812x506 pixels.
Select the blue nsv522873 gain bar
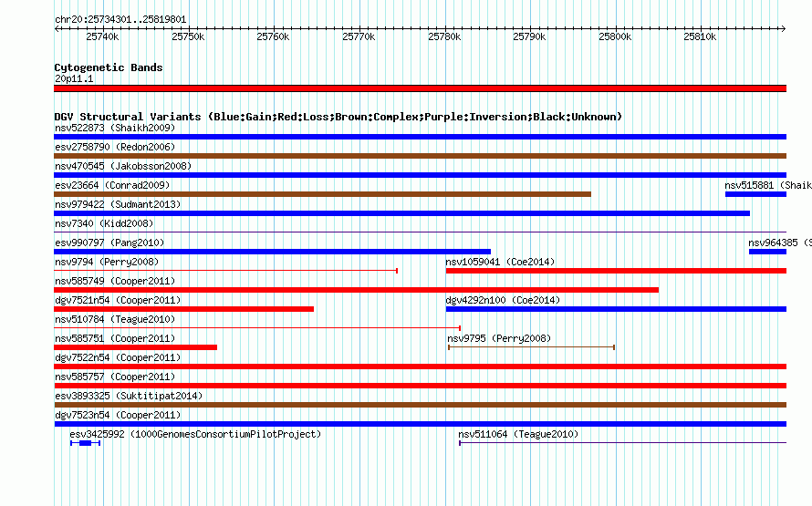click(x=420, y=137)
